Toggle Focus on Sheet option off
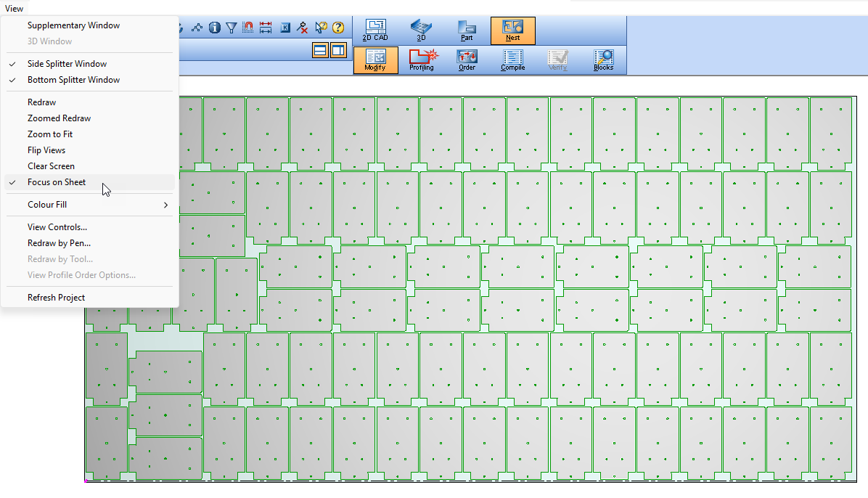The image size is (868, 498). click(90, 182)
